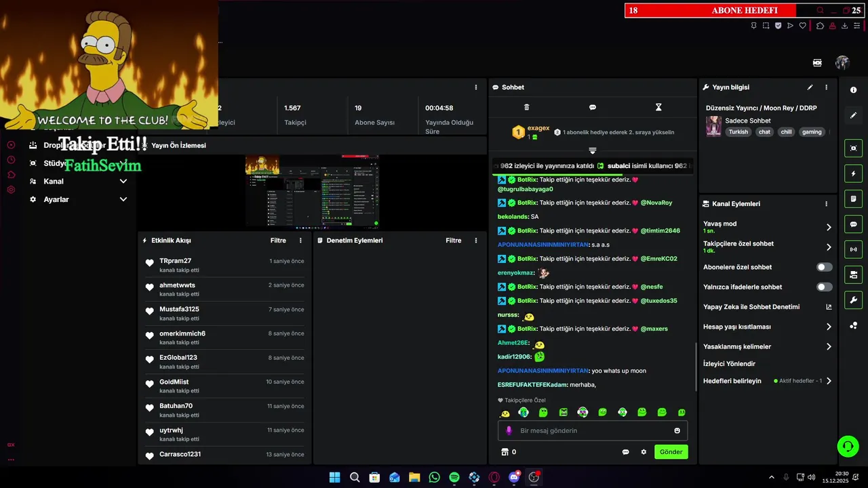Click the hourglass icon in Sohbet header

coord(658,107)
